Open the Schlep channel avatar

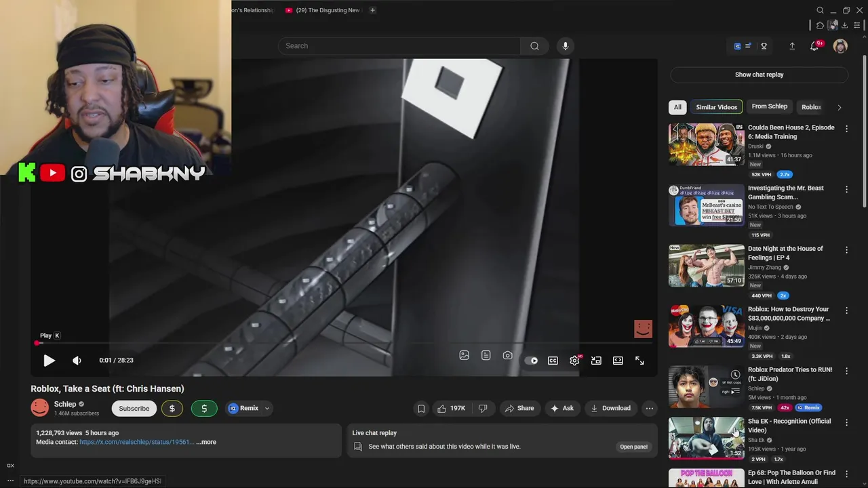point(40,407)
